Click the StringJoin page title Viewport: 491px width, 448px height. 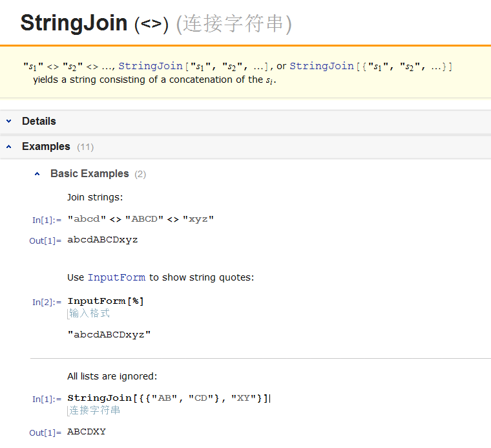(x=74, y=23)
